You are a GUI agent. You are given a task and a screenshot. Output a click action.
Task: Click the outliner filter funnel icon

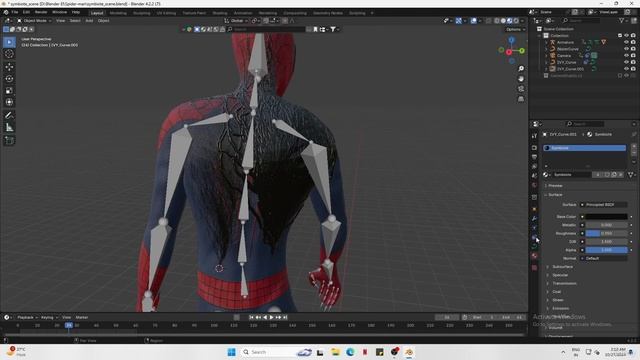coord(622,20)
